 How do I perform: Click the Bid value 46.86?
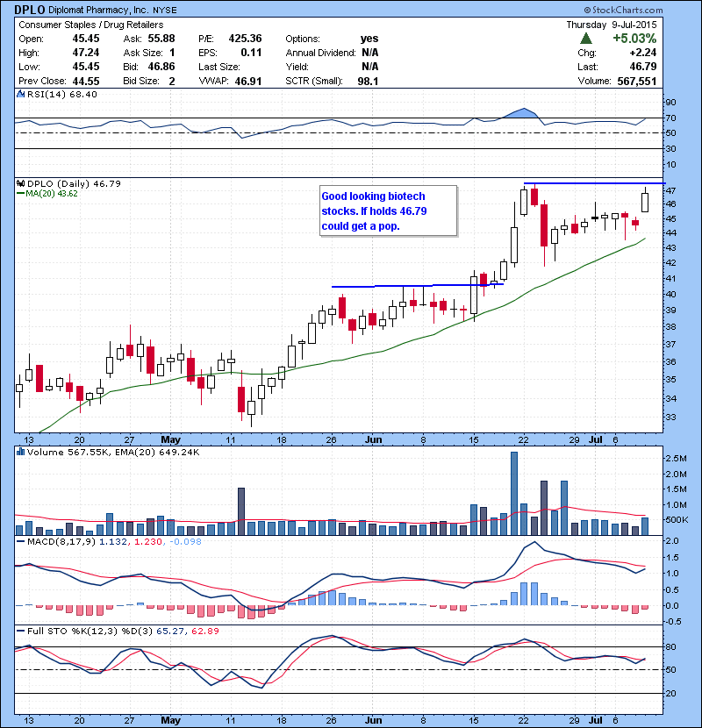click(x=161, y=67)
